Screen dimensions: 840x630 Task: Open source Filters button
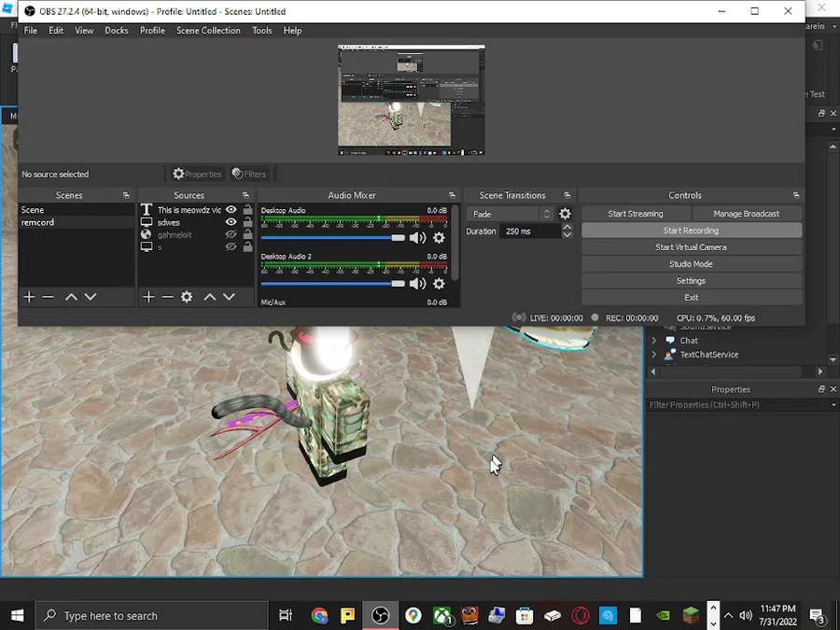pyautogui.click(x=248, y=175)
